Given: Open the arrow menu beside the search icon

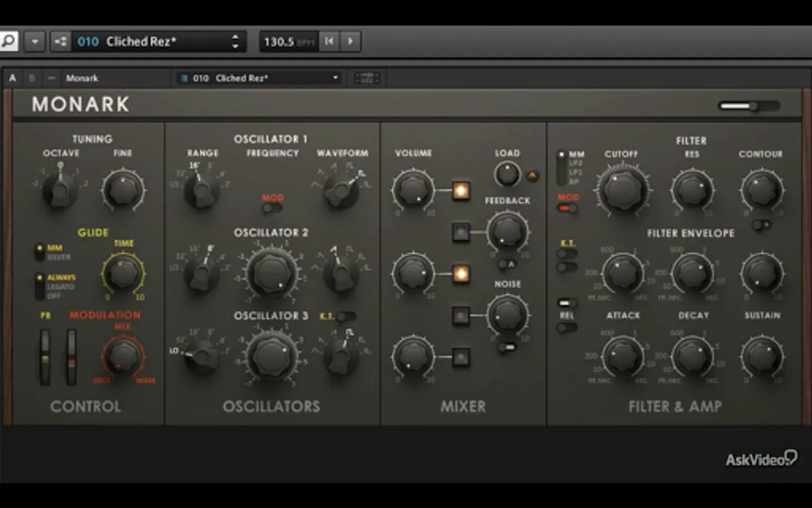Looking at the screenshot, I should click(x=35, y=41).
